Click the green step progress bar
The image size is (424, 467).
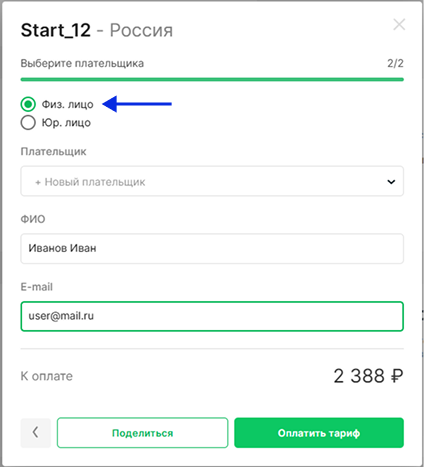point(212,79)
